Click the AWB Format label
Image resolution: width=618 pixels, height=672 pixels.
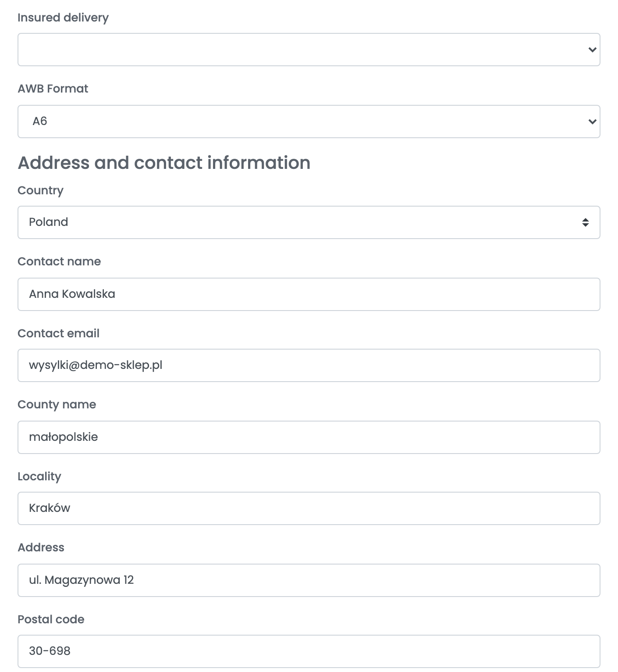(x=53, y=89)
